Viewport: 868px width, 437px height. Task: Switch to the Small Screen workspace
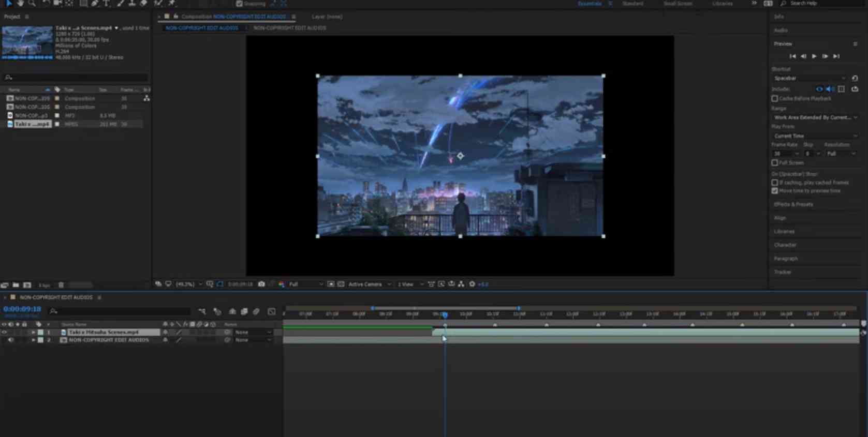tap(678, 3)
